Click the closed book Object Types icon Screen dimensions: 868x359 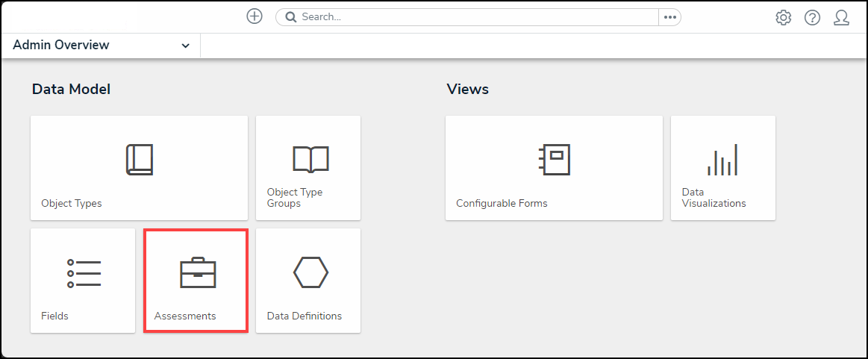pyautogui.click(x=139, y=160)
